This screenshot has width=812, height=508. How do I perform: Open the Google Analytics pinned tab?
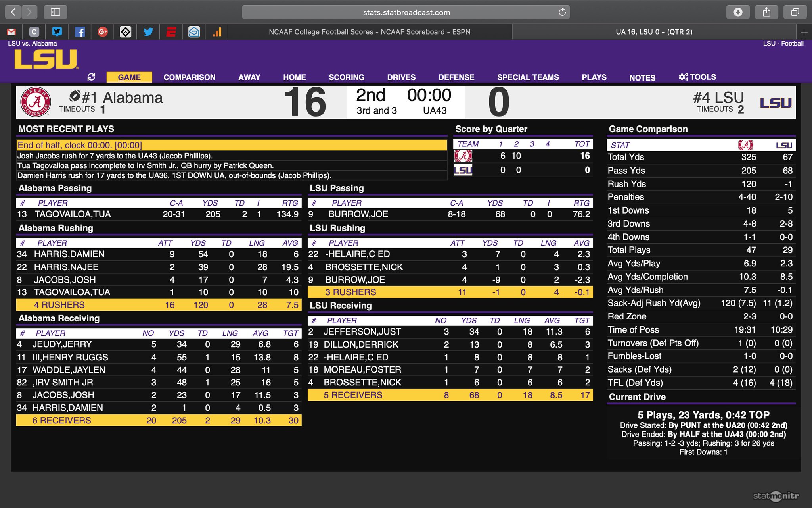[x=217, y=32]
